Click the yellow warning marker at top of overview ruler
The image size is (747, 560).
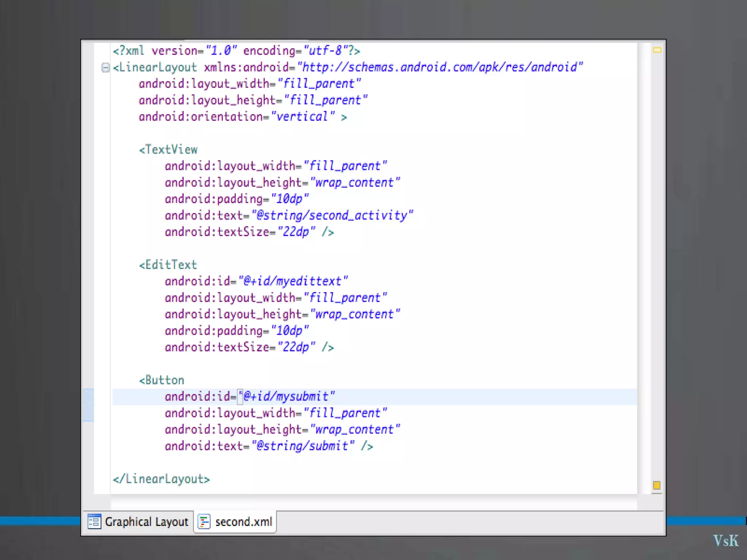coord(657,50)
